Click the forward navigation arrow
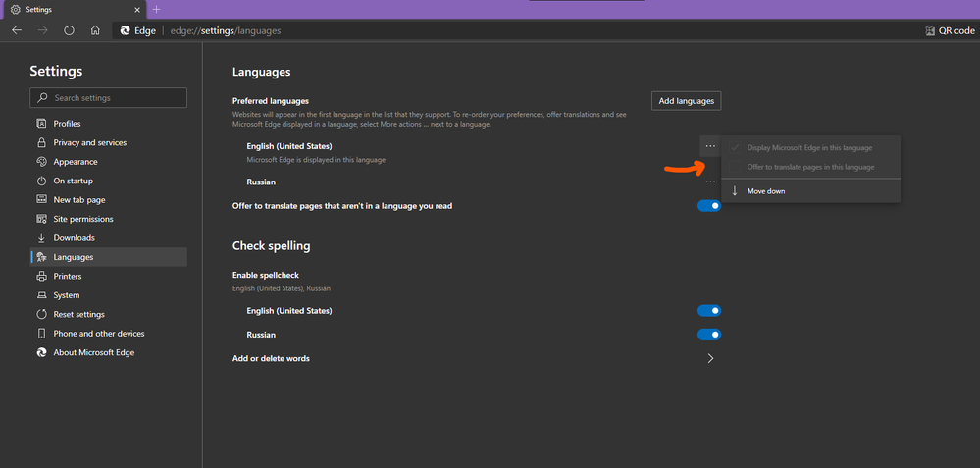The image size is (980, 468). click(x=42, y=30)
